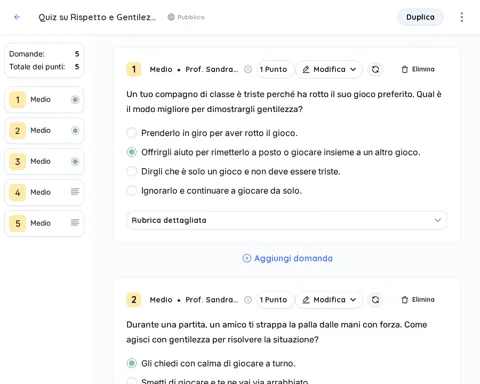Open Modifica dropdown on question 2
The image size is (480, 384).
point(329,300)
